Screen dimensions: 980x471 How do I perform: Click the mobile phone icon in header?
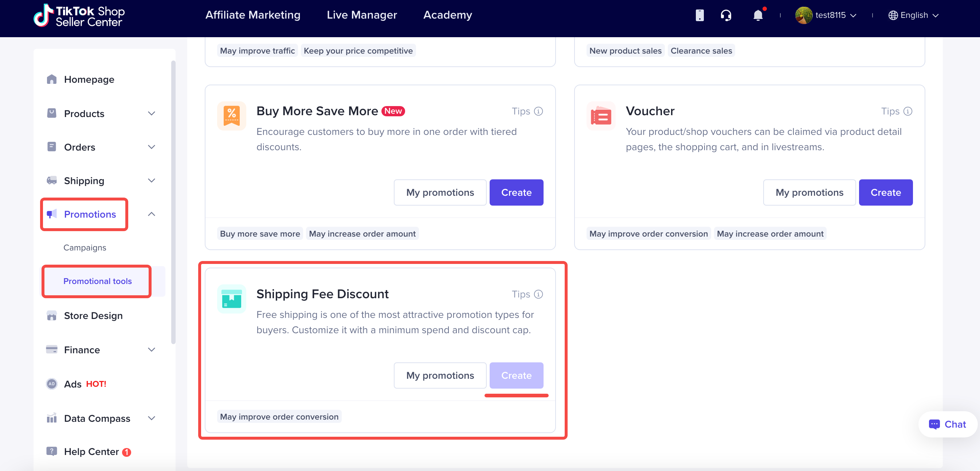699,15
